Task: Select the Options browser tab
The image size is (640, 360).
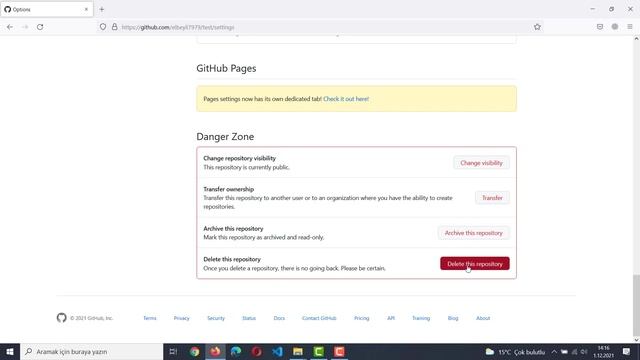Action: (47, 9)
